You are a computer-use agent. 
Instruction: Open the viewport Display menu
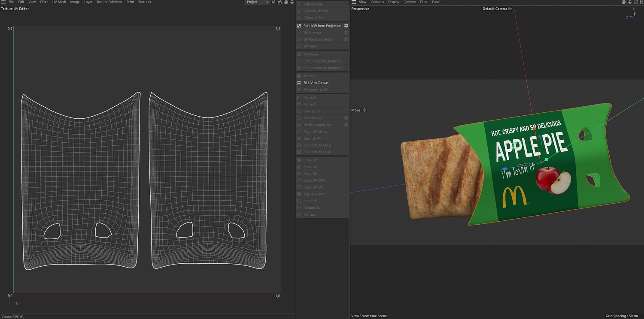[x=394, y=2]
